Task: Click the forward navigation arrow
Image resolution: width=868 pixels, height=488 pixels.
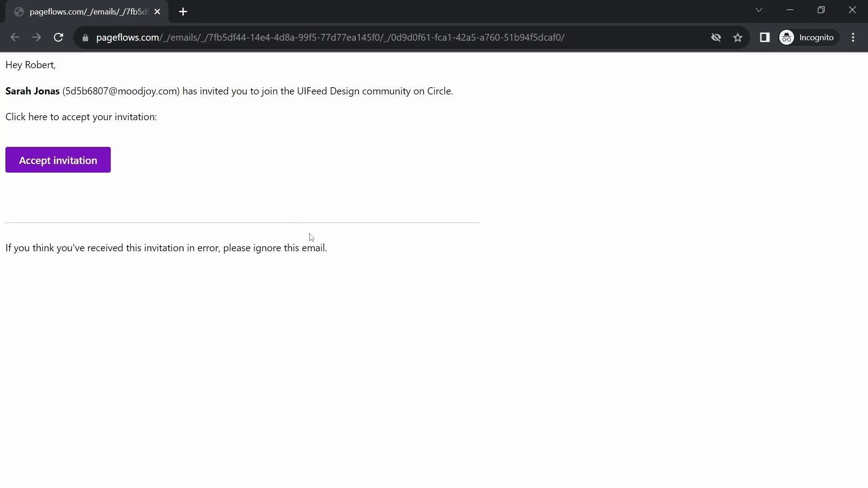Action: pos(37,38)
